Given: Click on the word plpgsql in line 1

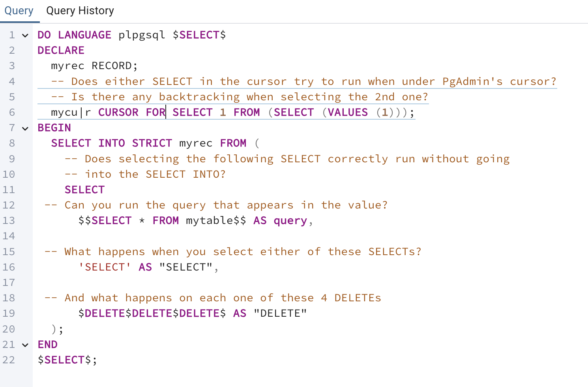Looking at the screenshot, I should point(142,35).
